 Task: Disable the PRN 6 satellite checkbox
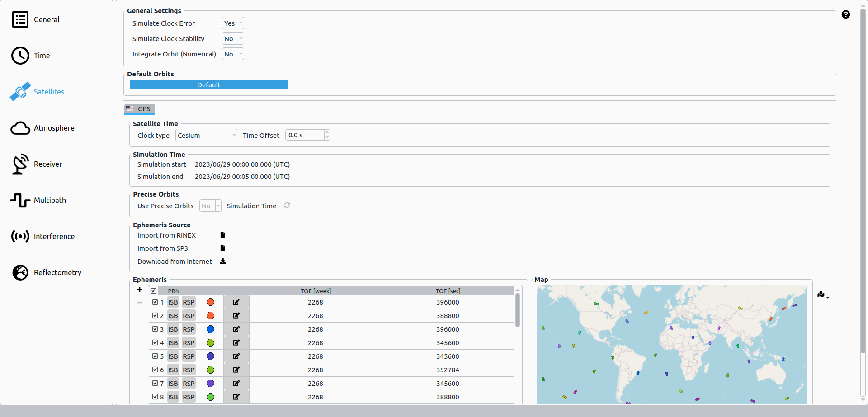point(155,370)
